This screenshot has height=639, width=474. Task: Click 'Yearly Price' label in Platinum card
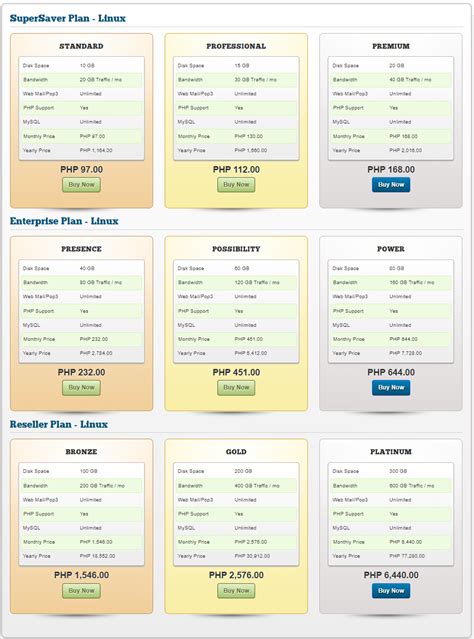[346, 556]
